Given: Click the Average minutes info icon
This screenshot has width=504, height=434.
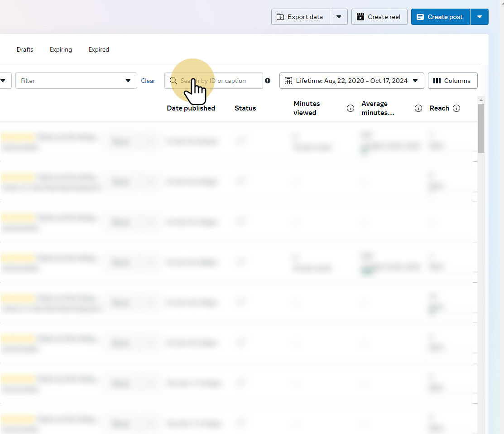Looking at the screenshot, I should pyautogui.click(x=418, y=108).
